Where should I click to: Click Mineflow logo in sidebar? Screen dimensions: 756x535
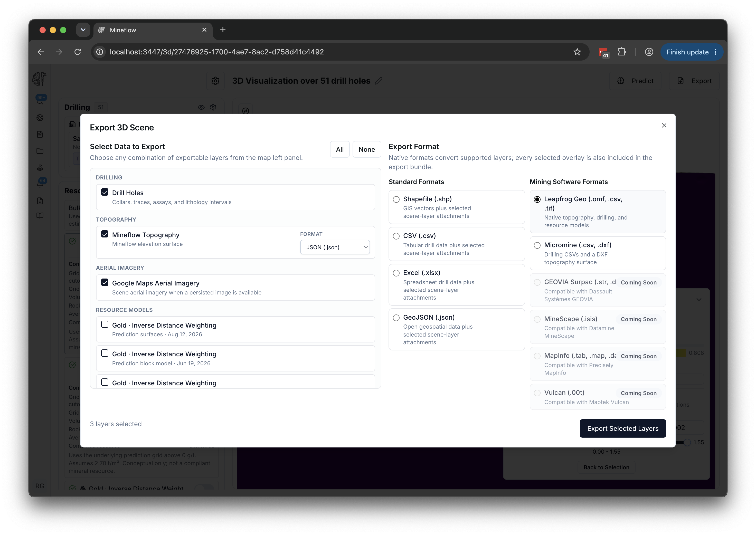(x=40, y=79)
